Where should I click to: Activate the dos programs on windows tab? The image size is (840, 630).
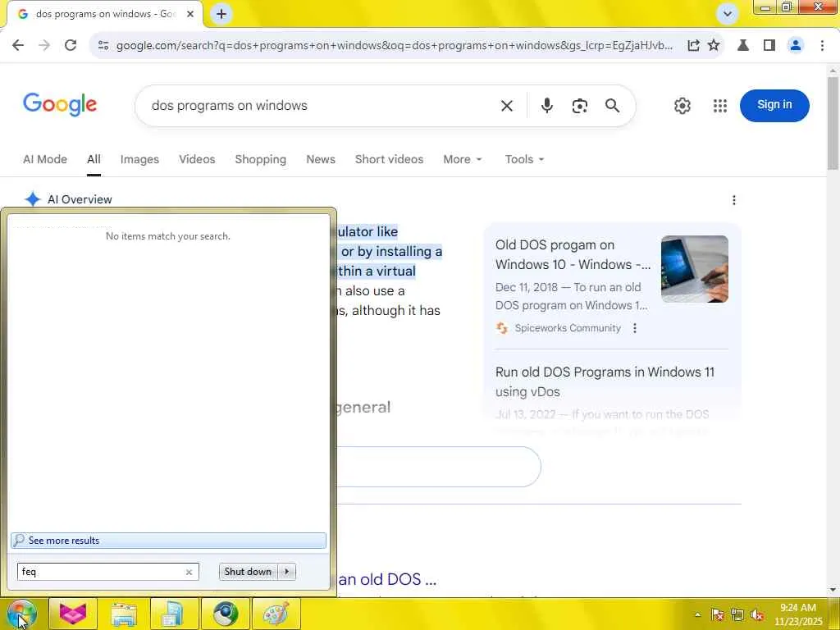(104, 14)
